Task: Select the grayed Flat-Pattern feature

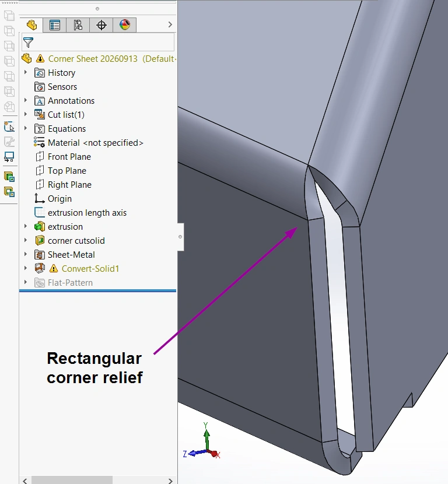Action: [70, 283]
